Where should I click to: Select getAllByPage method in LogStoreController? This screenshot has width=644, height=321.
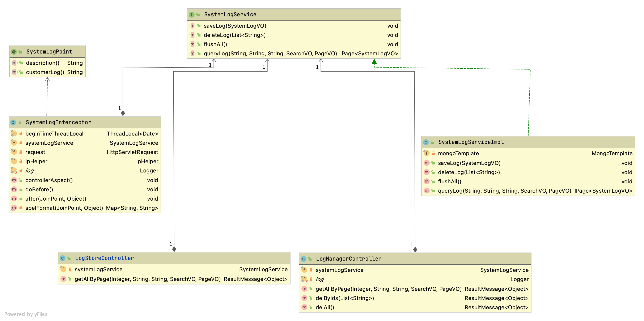148,279
